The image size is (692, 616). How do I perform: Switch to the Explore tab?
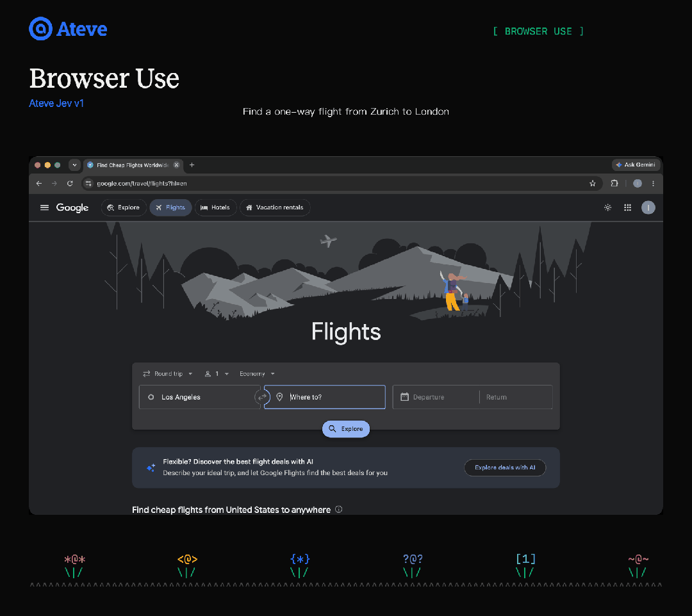[124, 207]
